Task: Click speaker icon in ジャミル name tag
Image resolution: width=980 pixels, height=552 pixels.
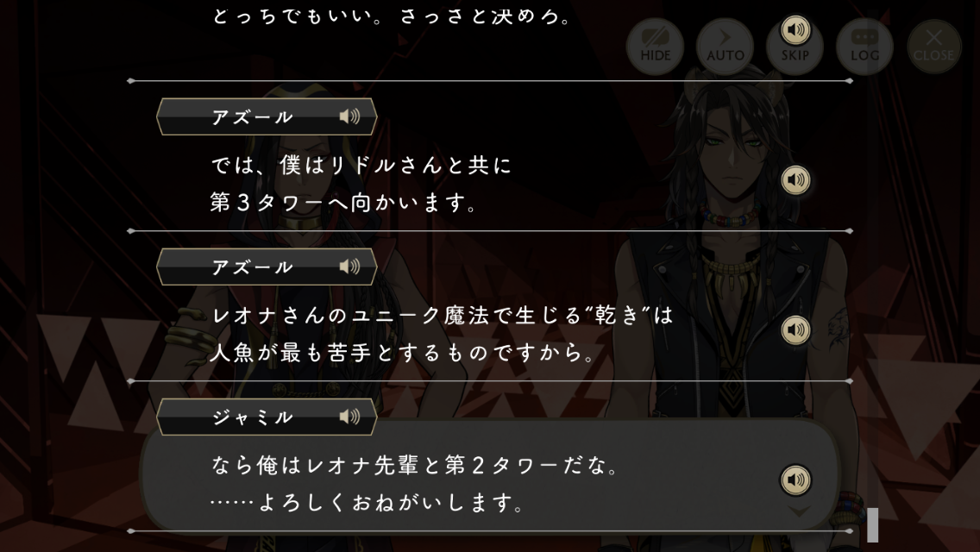Action: [349, 417]
